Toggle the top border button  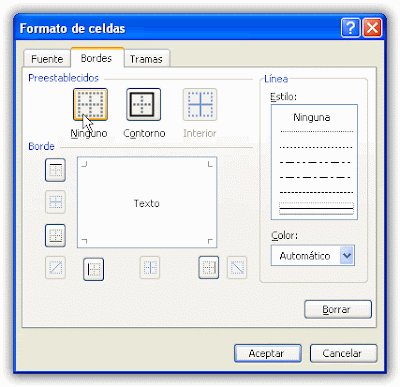55,170
